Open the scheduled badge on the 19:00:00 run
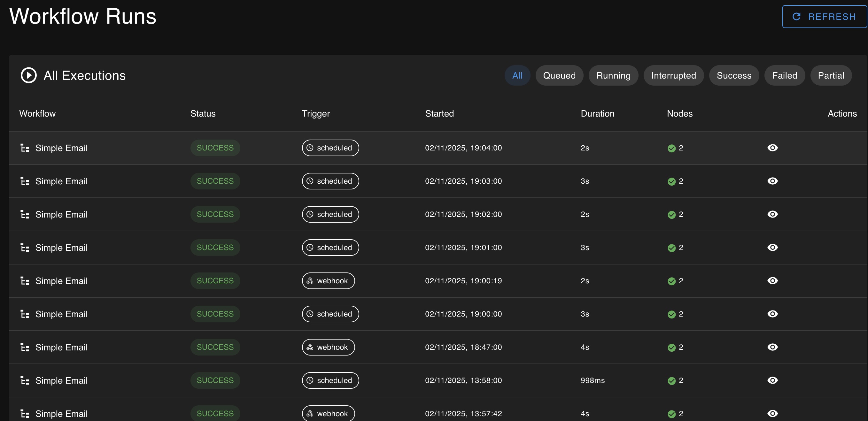Screen dimensions: 868x421 click(x=330, y=314)
